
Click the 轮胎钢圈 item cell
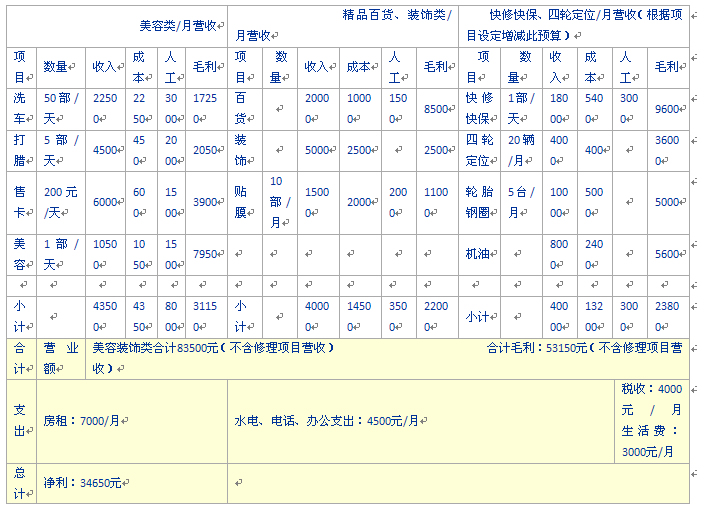click(x=481, y=202)
